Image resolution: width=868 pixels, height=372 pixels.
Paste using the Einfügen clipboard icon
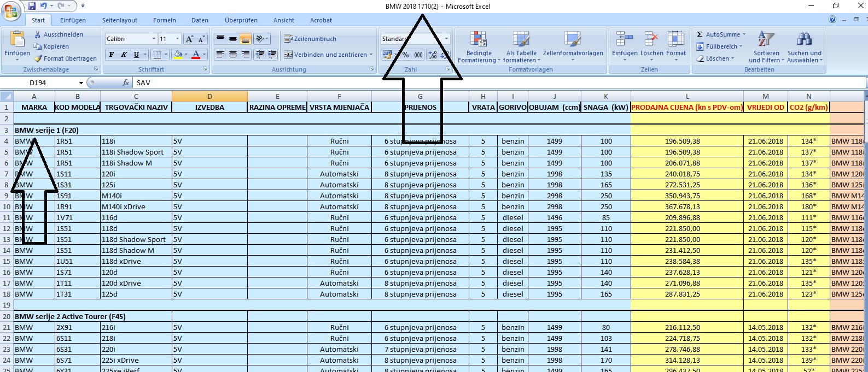pyautogui.click(x=17, y=39)
